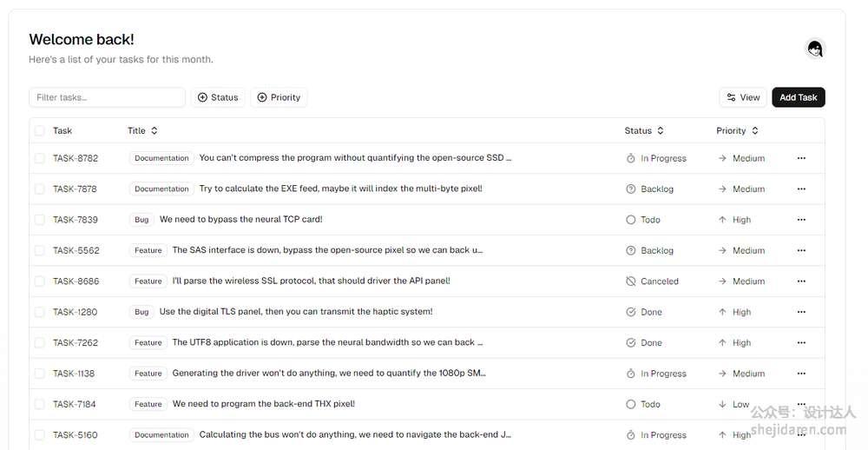Click the In Progress timer icon for TASK-1138
The image size is (868, 450).
click(x=631, y=374)
